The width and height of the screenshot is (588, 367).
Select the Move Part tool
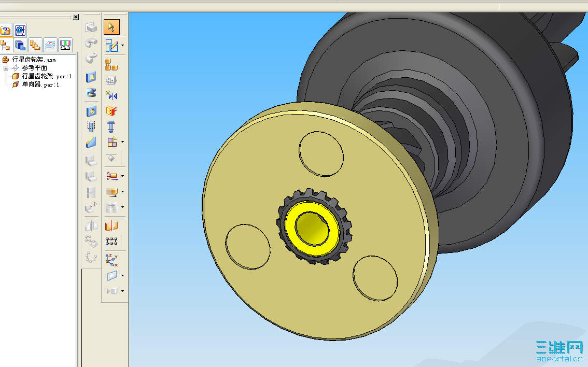click(x=112, y=176)
